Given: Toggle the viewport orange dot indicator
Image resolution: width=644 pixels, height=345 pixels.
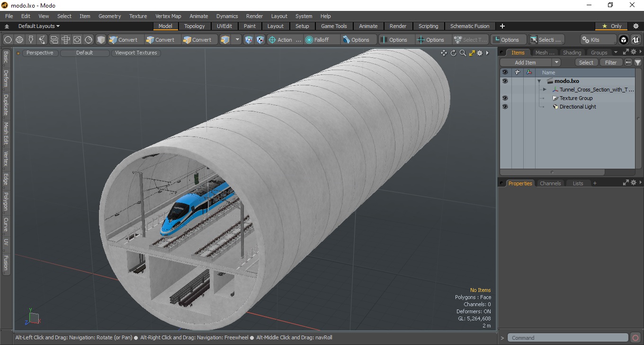Looking at the screenshot, I should 18,53.
